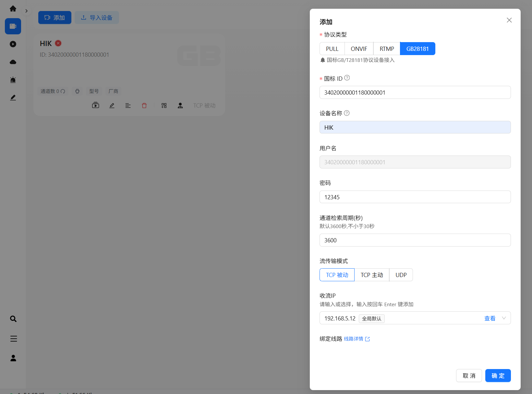
Task: Click the 密码 password input field
Action: tap(415, 197)
